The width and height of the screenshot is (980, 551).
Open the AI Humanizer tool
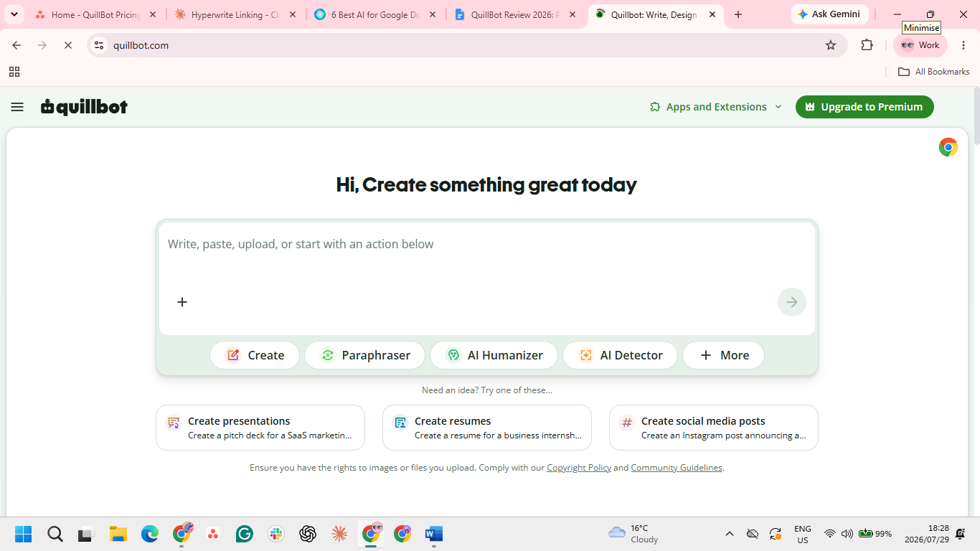coord(494,355)
